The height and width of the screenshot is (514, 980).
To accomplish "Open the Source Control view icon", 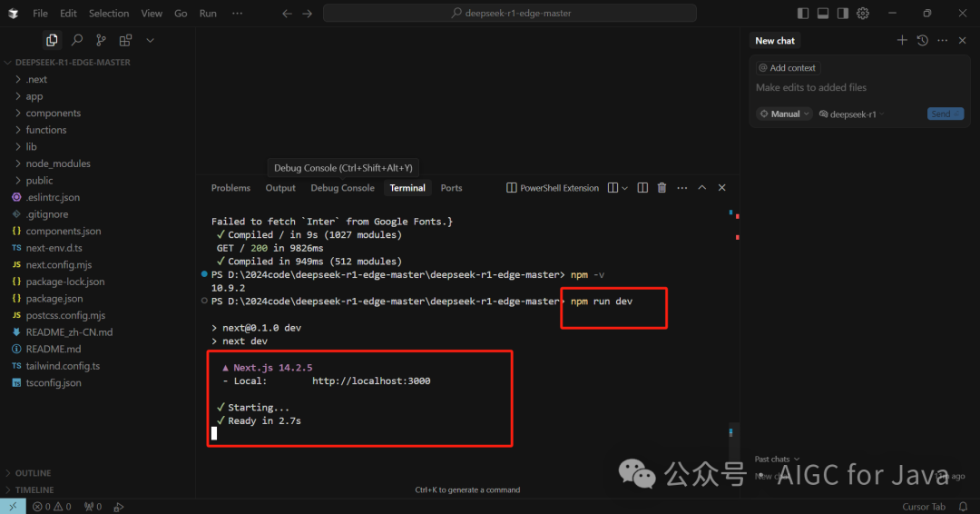I will coord(101,40).
